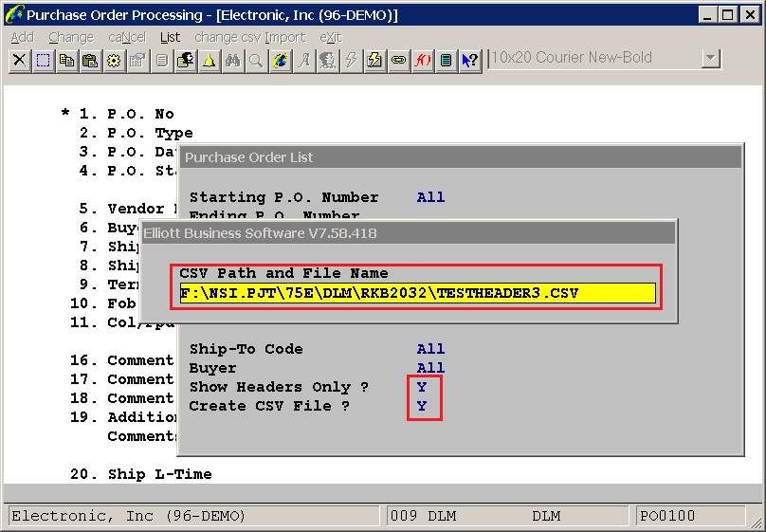Click the grayed properties form icon
This screenshot has height=532, width=766.
[x=137, y=60]
